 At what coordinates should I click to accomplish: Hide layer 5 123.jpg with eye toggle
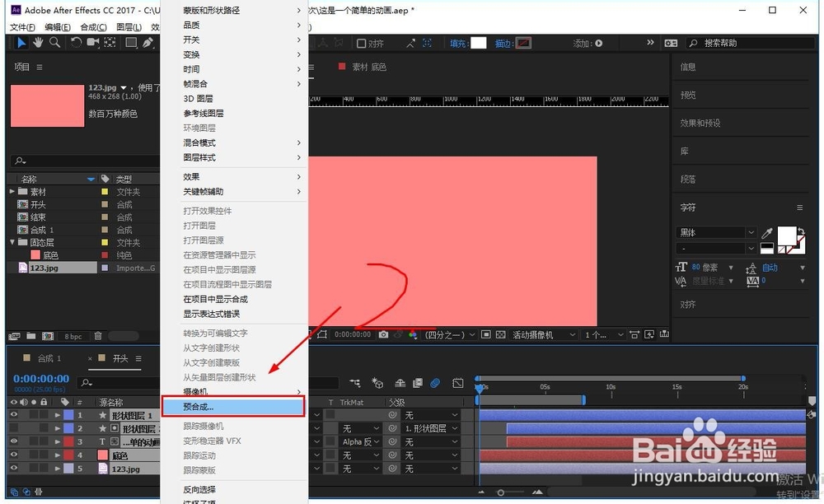click(14, 469)
